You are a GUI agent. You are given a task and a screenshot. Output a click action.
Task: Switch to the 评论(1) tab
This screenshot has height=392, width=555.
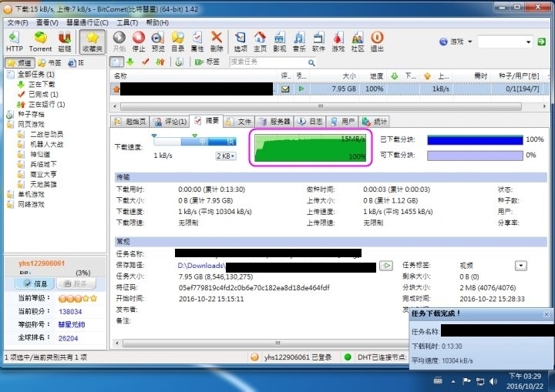(169, 122)
